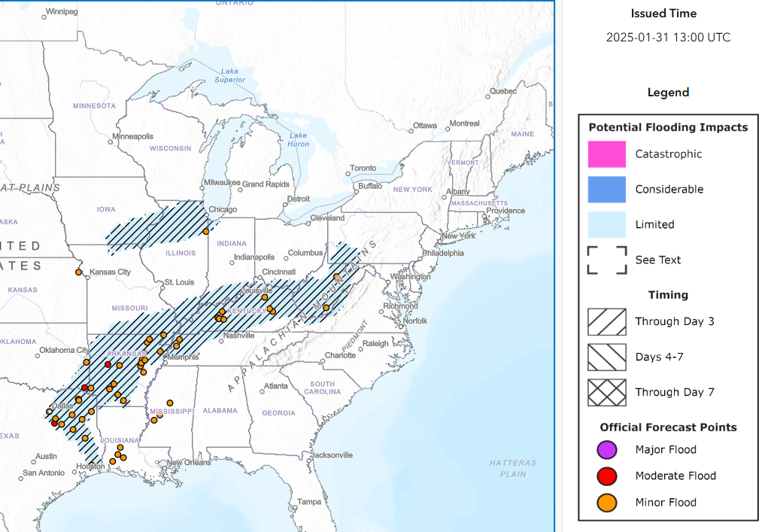Image resolution: width=765 pixels, height=532 pixels.
Task: Click the Official Forecast Points heading
Action: pos(668,427)
